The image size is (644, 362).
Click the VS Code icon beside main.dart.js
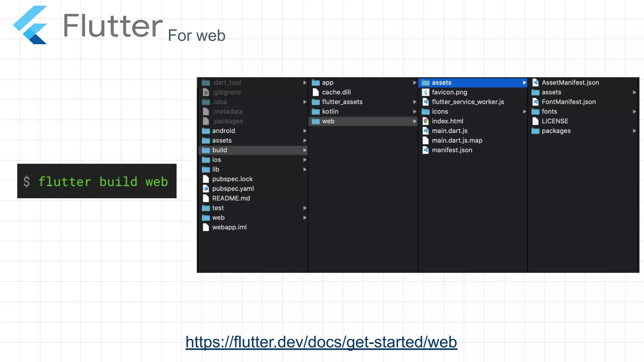click(x=425, y=131)
